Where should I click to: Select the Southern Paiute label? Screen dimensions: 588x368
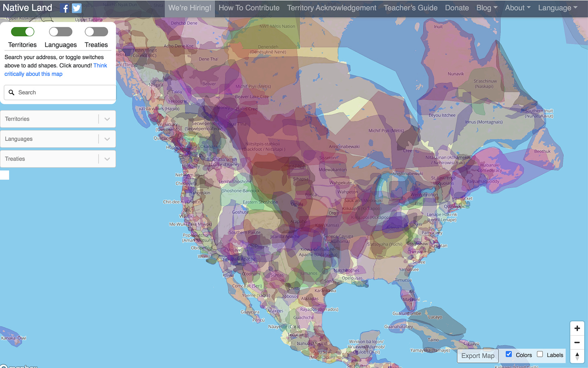click(245, 232)
